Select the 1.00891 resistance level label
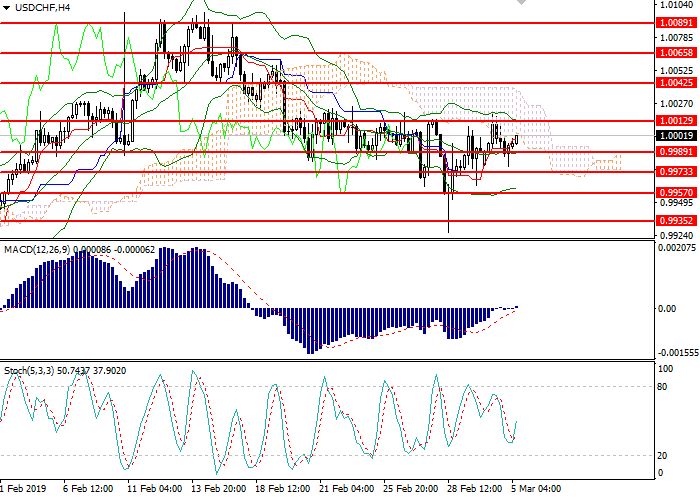700x500 pixels. click(671, 21)
